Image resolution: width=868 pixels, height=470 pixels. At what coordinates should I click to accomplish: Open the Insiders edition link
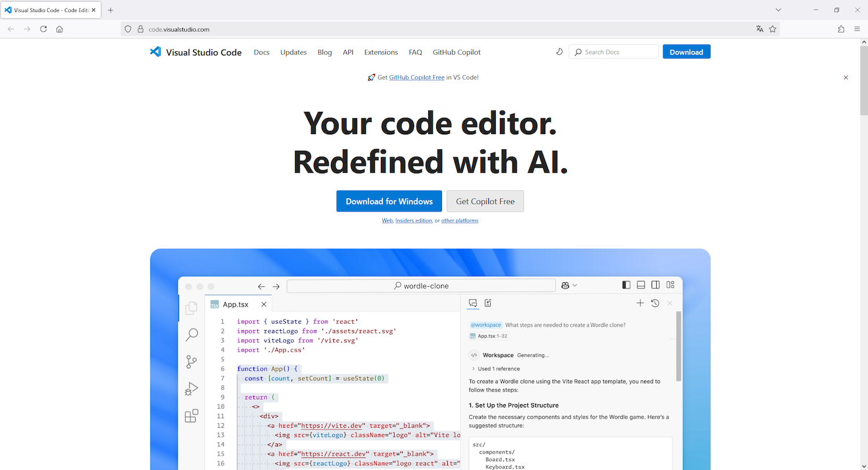tap(414, 221)
